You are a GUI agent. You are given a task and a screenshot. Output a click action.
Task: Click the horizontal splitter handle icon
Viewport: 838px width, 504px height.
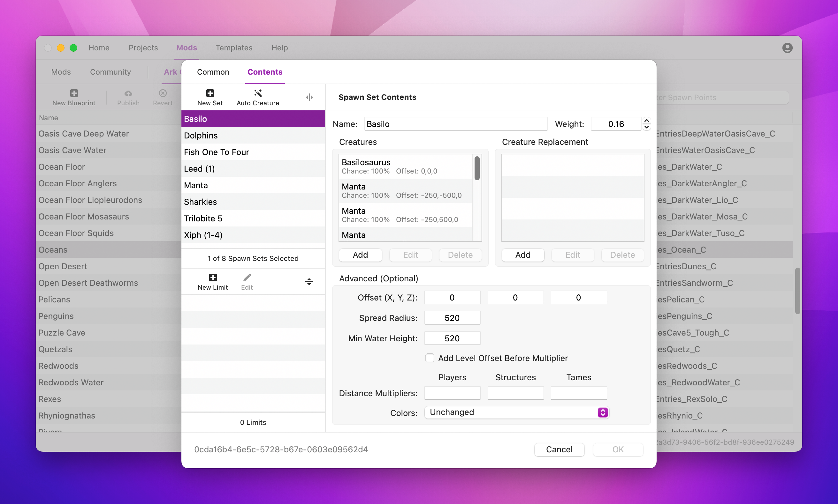click(309, 282)
